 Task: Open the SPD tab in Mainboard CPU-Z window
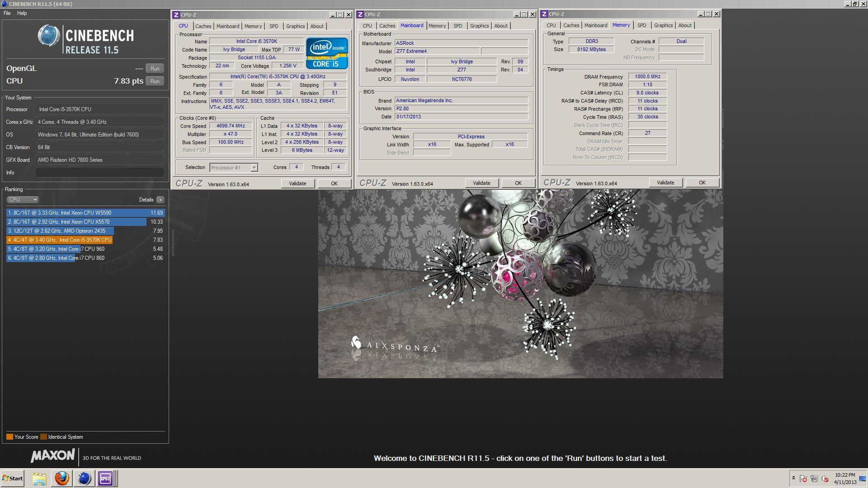[x=458, y=26]
